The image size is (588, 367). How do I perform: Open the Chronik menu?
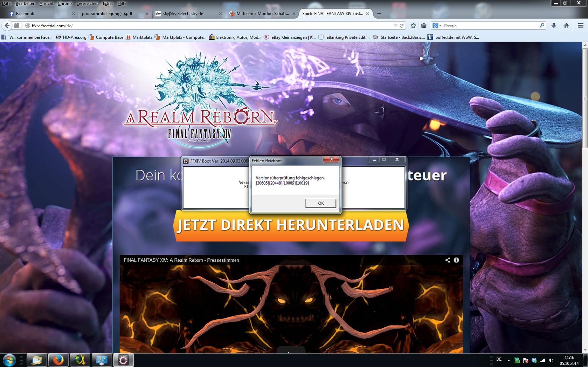(x=65, y=3)
